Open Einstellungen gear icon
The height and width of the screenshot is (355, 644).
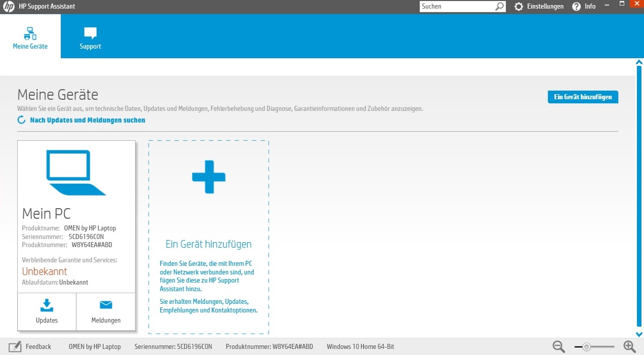[x=519, y=7]
